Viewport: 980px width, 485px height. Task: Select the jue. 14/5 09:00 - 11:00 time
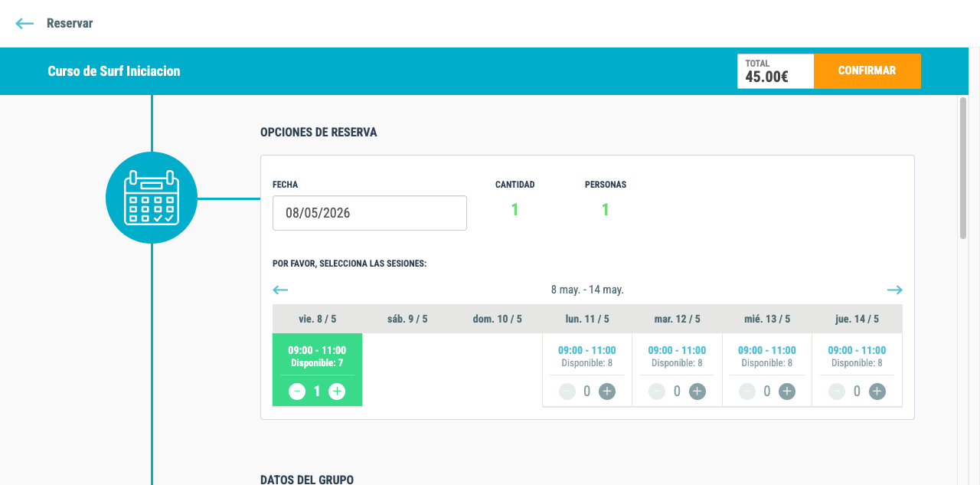tap(857, 350)
